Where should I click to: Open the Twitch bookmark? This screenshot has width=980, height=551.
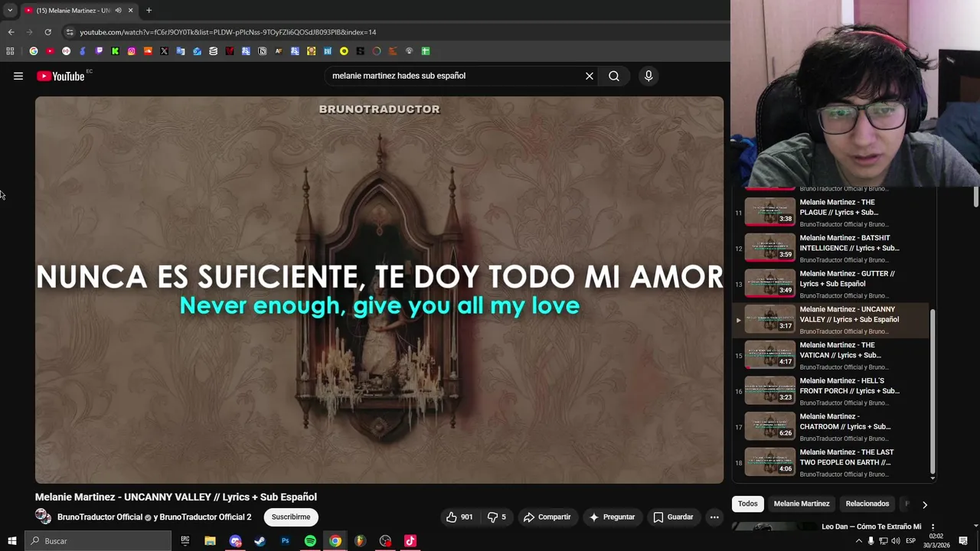99,51
